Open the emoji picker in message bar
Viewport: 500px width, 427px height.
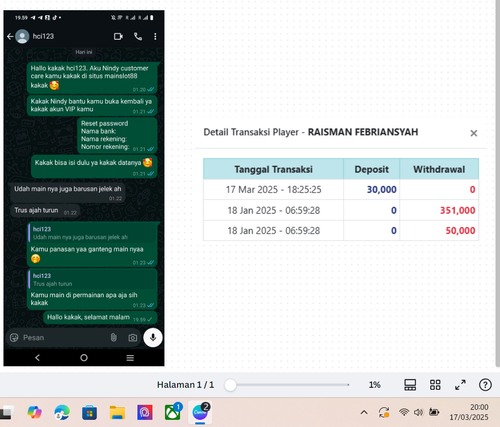click(x=14, y=338)
